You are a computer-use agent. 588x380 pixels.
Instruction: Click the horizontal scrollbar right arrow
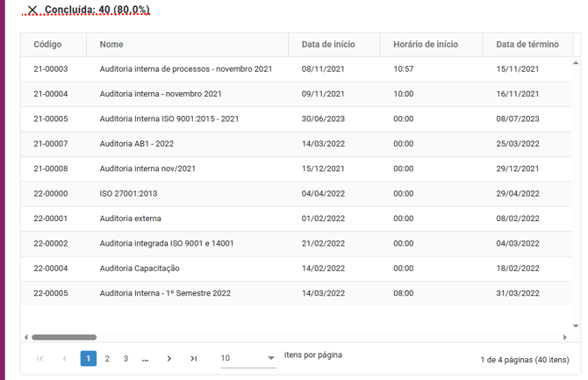pyautogui.click(x=565, y=337)
